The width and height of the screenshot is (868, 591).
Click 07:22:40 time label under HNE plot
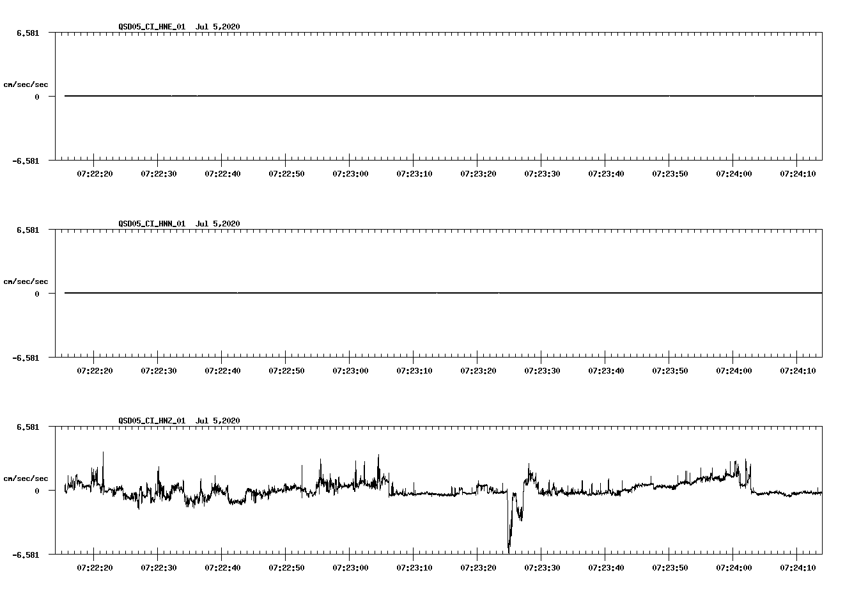(x=222, y=173)
